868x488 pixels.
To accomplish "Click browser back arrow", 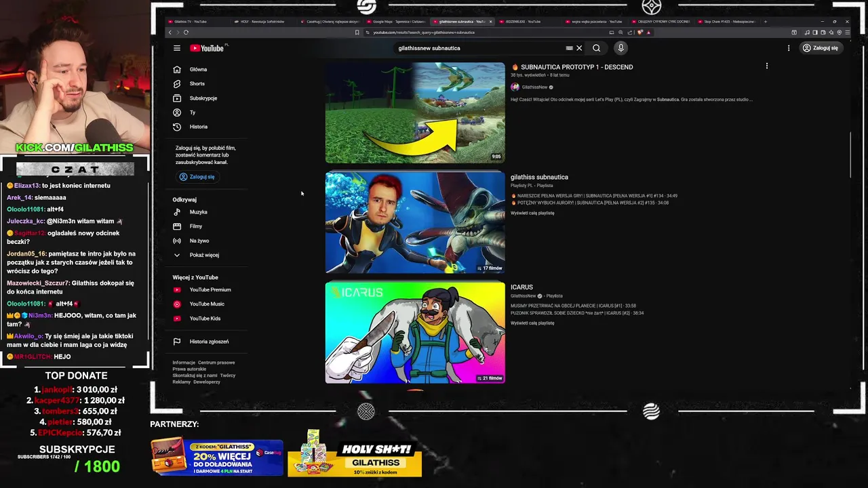I will 170,33.
